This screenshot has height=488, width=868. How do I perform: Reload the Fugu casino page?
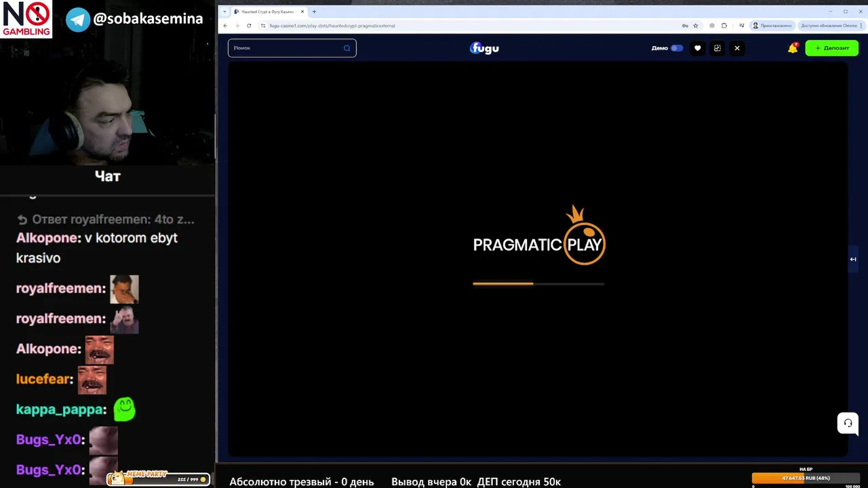[249, 26]
